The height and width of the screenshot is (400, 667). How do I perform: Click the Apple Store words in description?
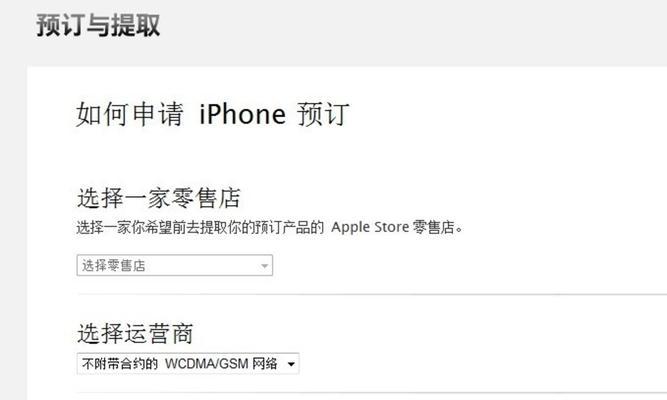coord(370,227)
